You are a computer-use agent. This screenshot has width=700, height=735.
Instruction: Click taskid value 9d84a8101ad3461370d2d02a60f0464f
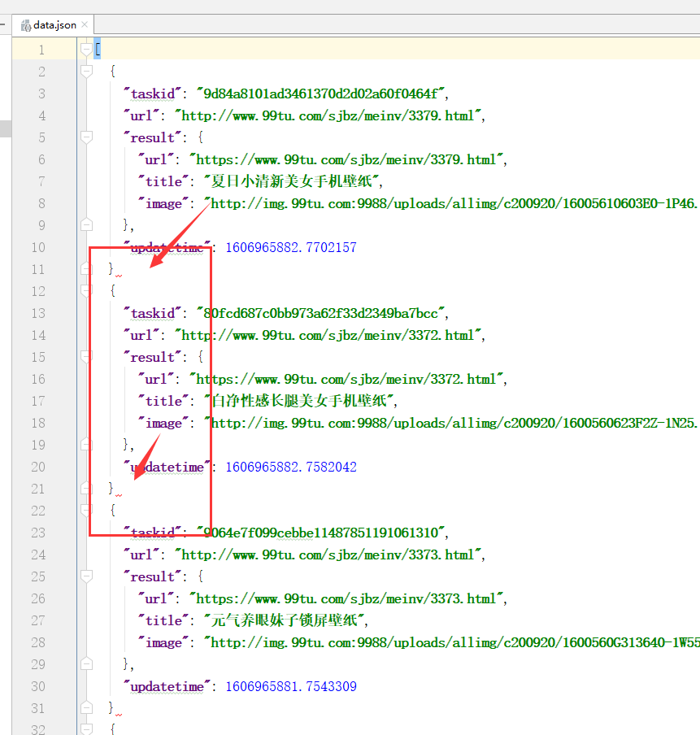(x=321, y=94)
